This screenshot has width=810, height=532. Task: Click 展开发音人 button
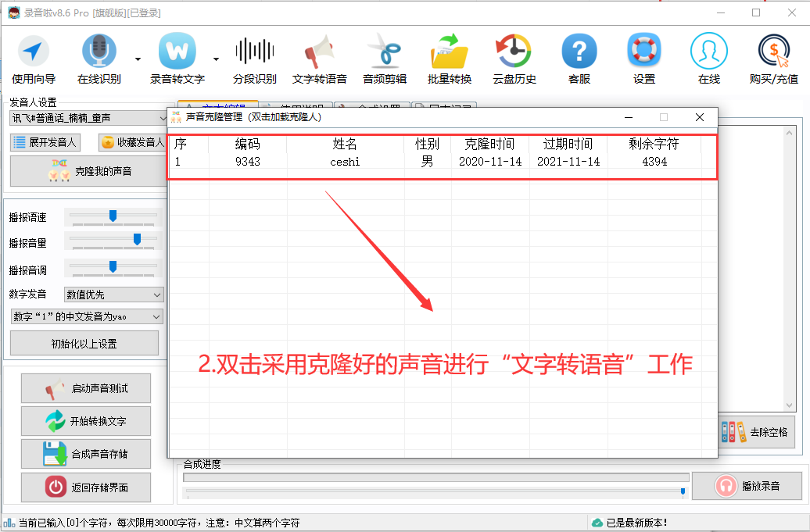point(45,142)
